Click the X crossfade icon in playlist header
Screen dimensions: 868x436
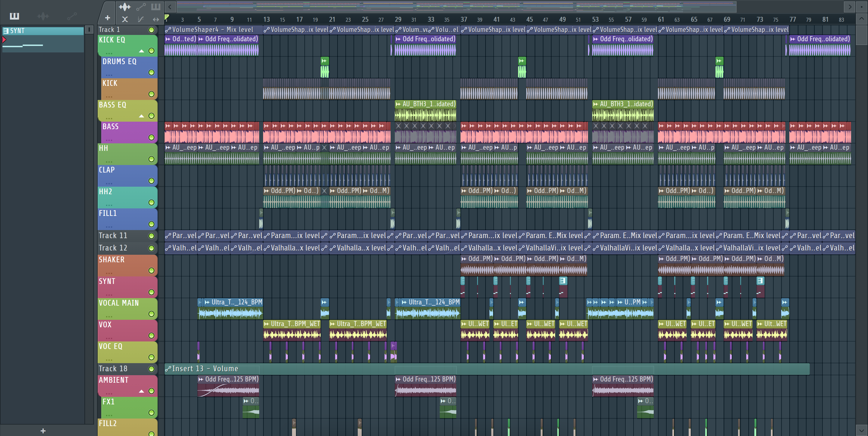[x=125, y=19]
